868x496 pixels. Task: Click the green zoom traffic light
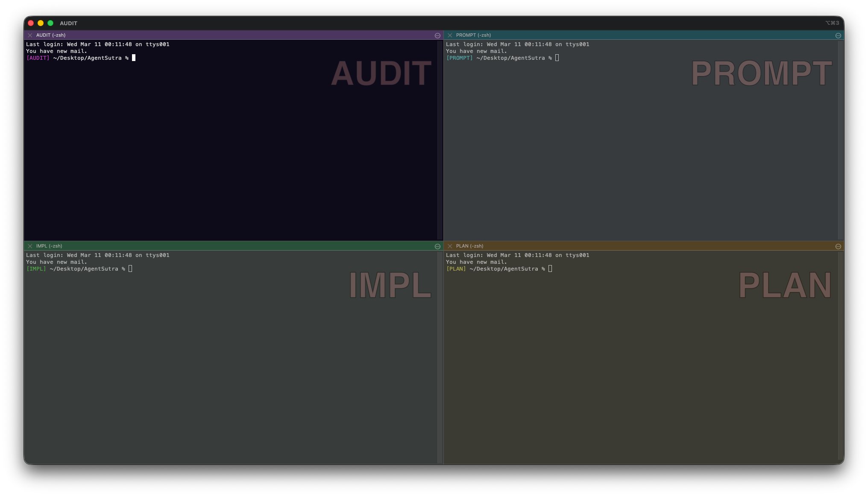point(51,23)
